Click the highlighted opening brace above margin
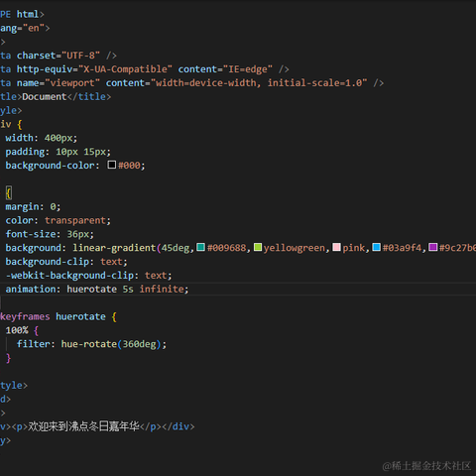 point(9,193)
